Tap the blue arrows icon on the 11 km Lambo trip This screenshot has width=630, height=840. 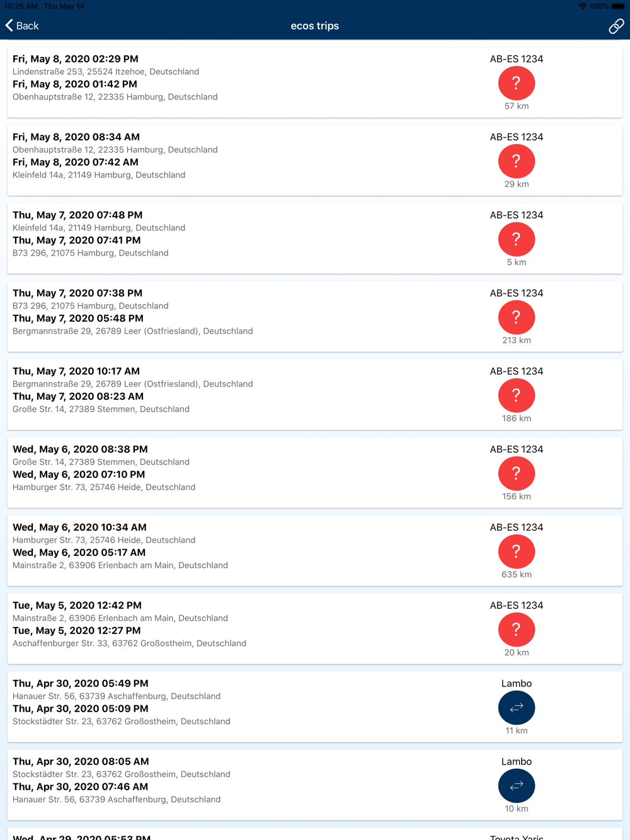[517, 708]
